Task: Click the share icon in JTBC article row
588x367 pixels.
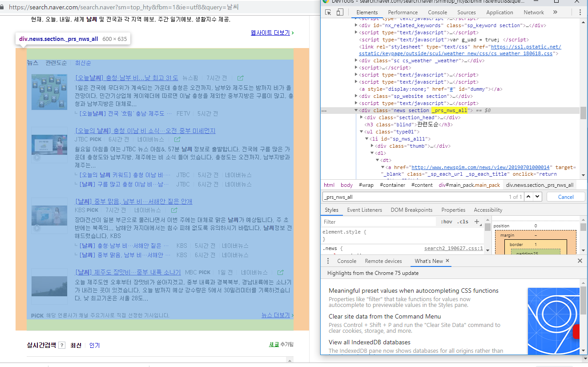Action: (x=177, y=140)
